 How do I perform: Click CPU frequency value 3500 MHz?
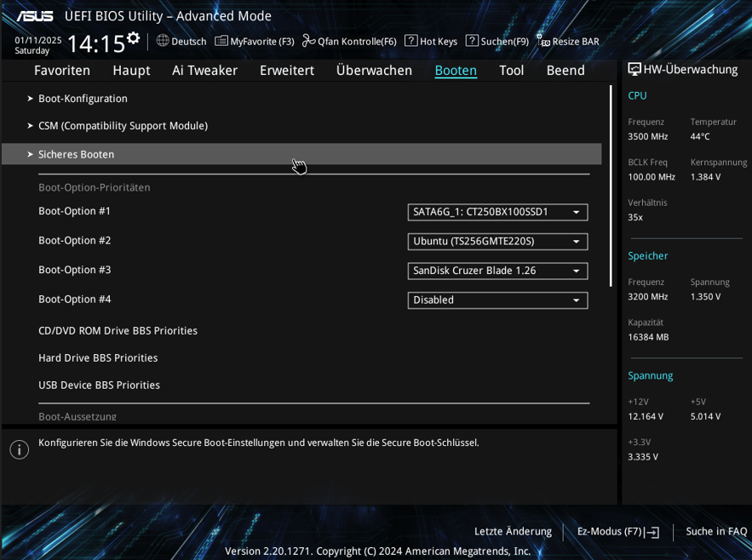click(x=648, y=137)
